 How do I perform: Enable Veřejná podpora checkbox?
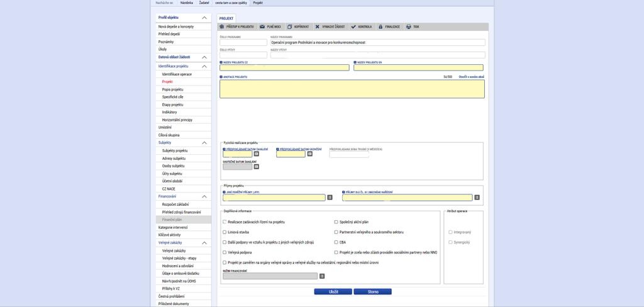pyautogui.click(x=225, y=252)
